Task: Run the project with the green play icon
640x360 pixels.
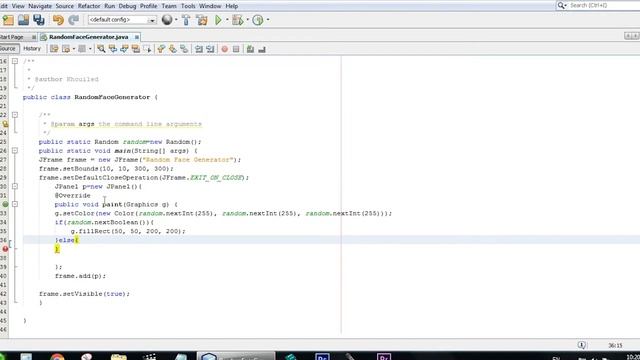Action: (218, 20)
